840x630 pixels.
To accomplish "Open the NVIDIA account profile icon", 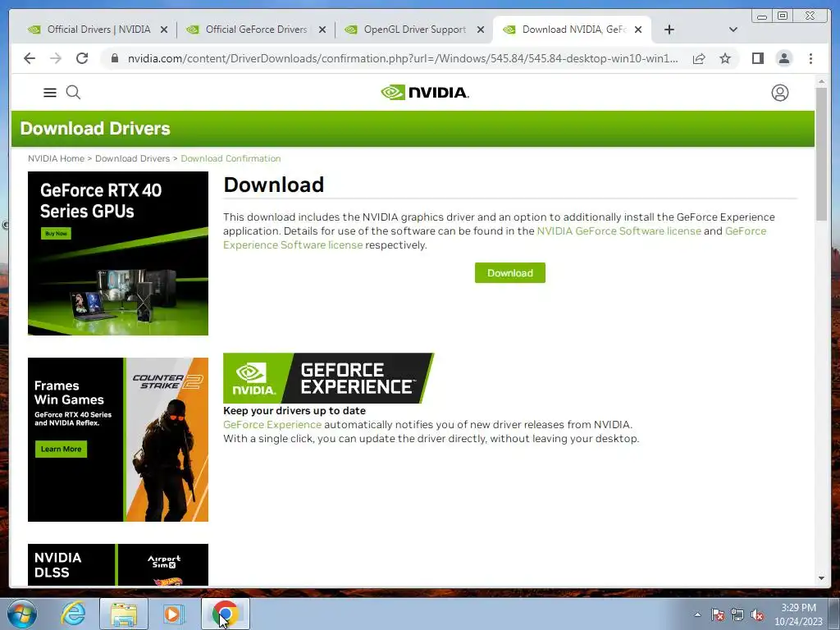I will click(x=779, y=93).
